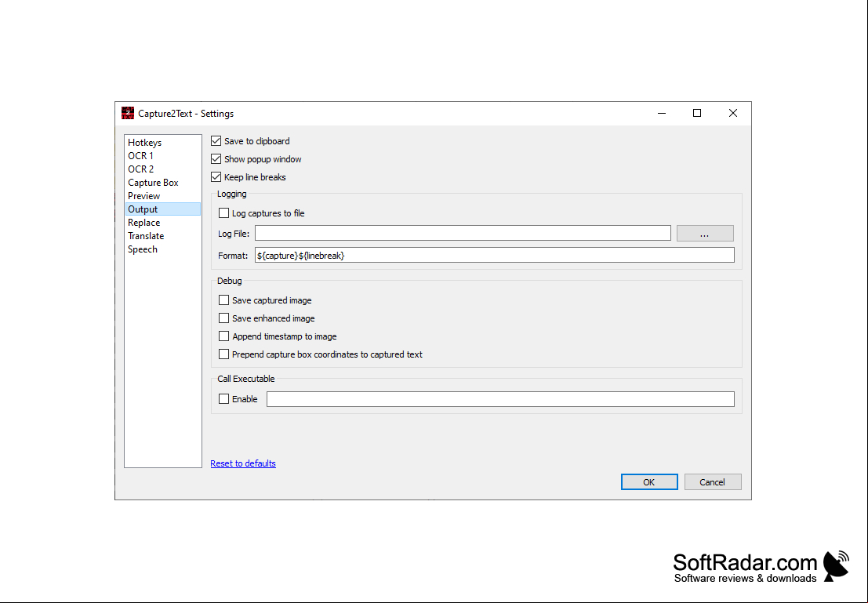Screen dimensions: 868x603
Task: Open the Replace settings page
Action: 163,222
